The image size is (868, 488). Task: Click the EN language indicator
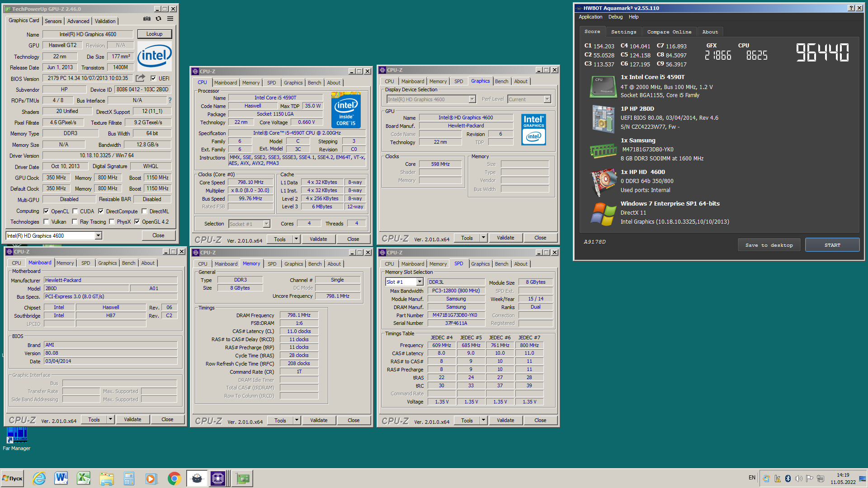pos(752,478)
